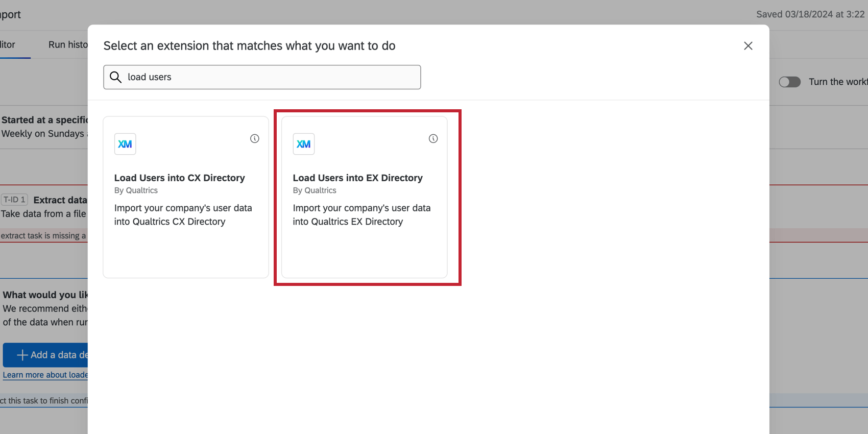Select the Extract data task heading
868x434 pixels.
(60, 200)
